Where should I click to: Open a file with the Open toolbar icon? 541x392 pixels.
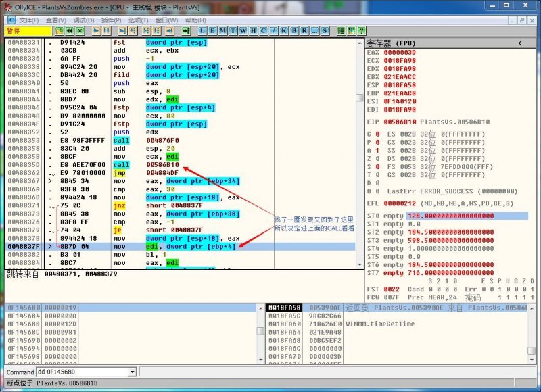[x=60, y=31]
